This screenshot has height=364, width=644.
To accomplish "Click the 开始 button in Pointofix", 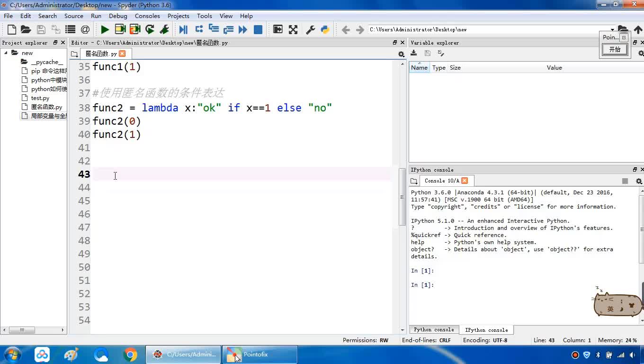I will [615, 49].
